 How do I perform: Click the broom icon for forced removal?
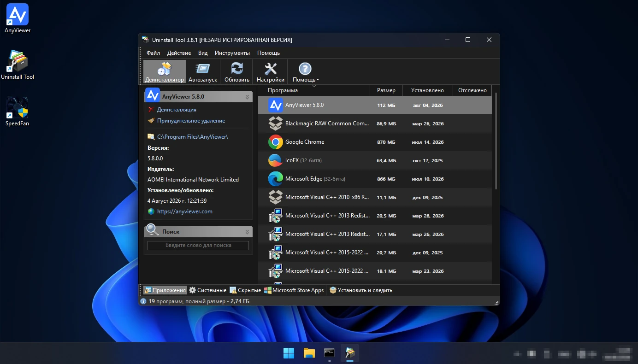click(151, 121)
